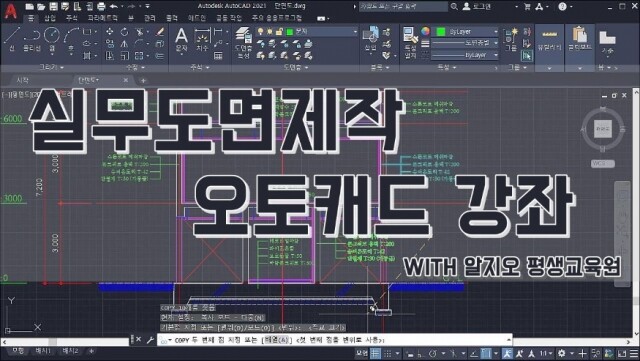The width and height of the screenshot is (640, 361).
Task: Click the Copy command Array option
Action: pyautogui.click(x=277, y=340)
